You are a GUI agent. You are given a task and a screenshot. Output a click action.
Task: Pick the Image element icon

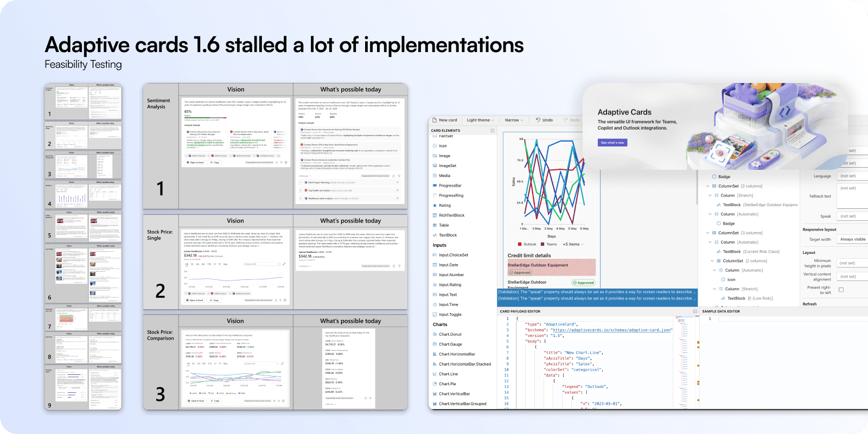tap(435, 156)
